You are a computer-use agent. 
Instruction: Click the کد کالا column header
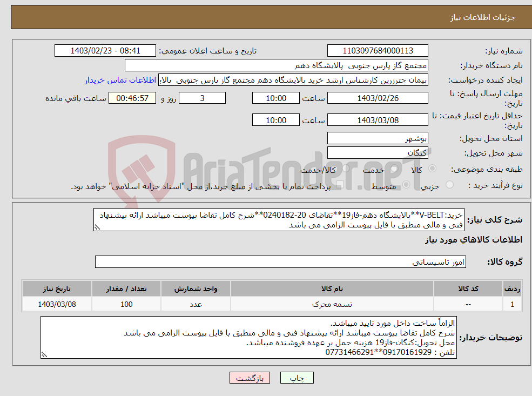[468, 289]
